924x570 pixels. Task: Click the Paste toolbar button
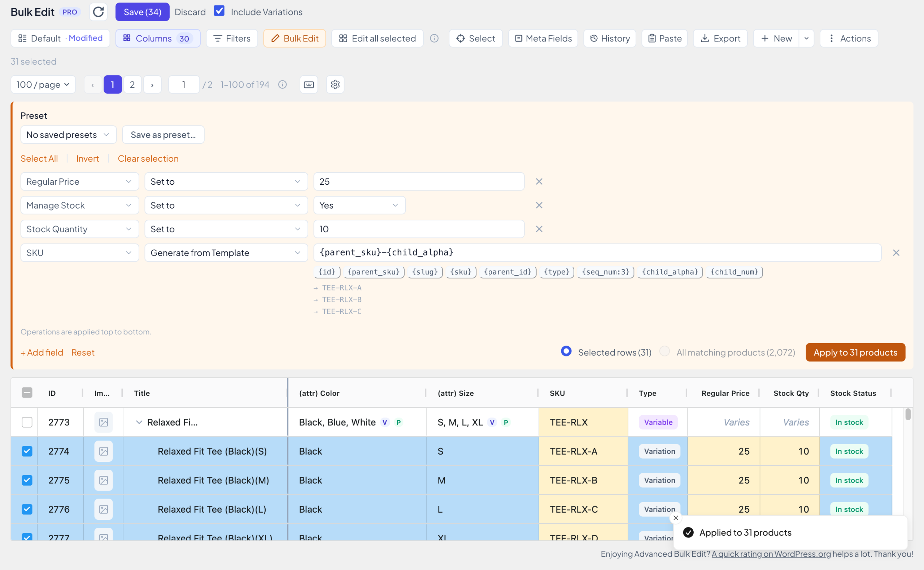tap(664, 39)
